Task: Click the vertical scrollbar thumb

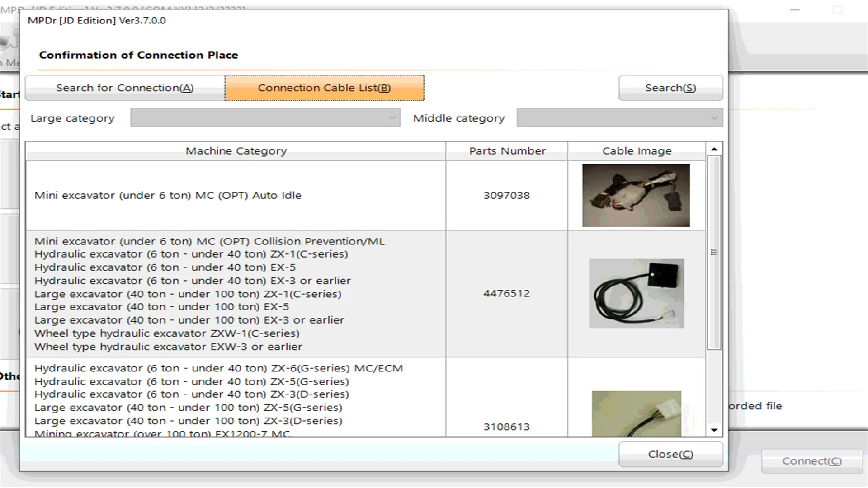Action: (714, 253)
